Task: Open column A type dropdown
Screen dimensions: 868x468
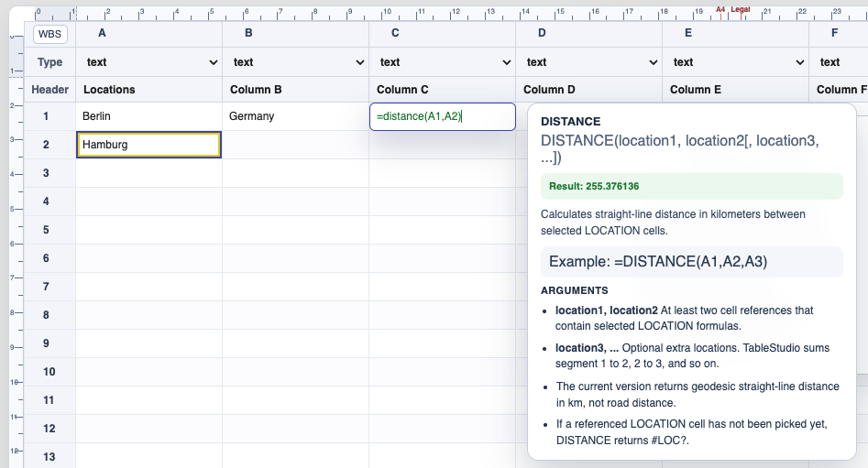Action: point(149,62)
